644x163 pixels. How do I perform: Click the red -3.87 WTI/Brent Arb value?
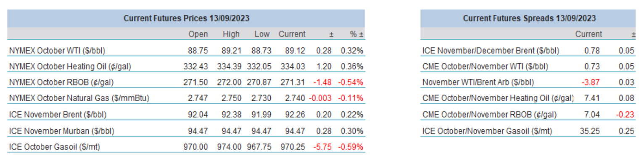(591, 83)
